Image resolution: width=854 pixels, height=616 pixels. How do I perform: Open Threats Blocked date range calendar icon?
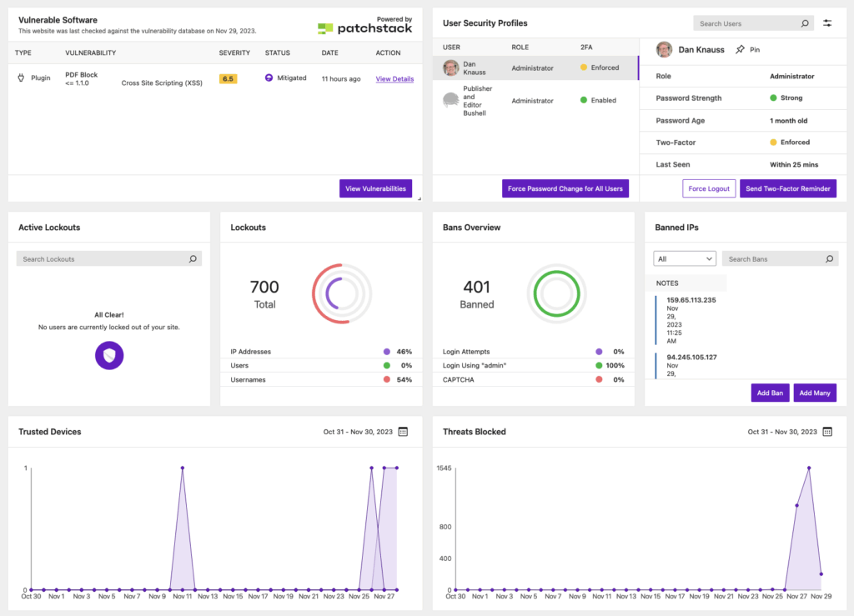[x=827, y=432]
